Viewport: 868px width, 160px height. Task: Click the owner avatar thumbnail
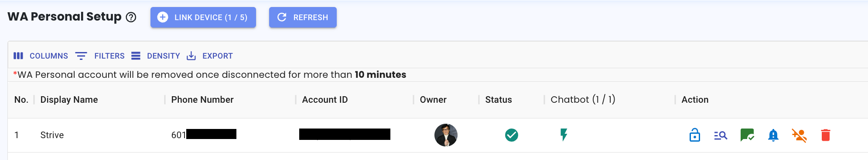(x=446, y=135)
